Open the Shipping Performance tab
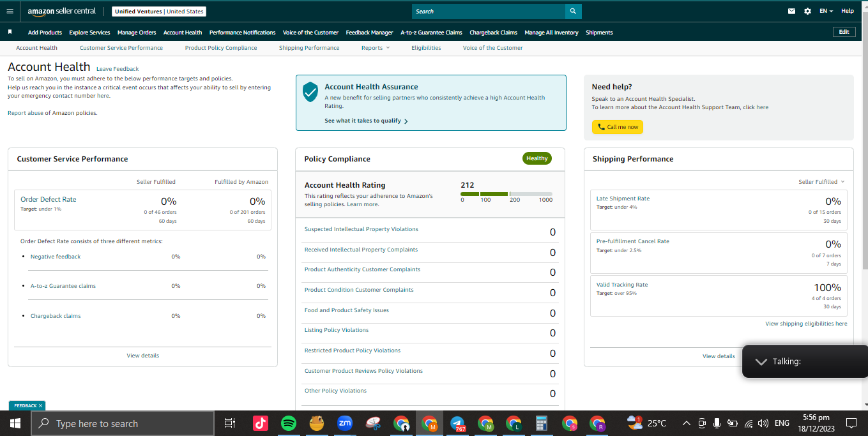868x436 pixels. click(x=309, y=48)
